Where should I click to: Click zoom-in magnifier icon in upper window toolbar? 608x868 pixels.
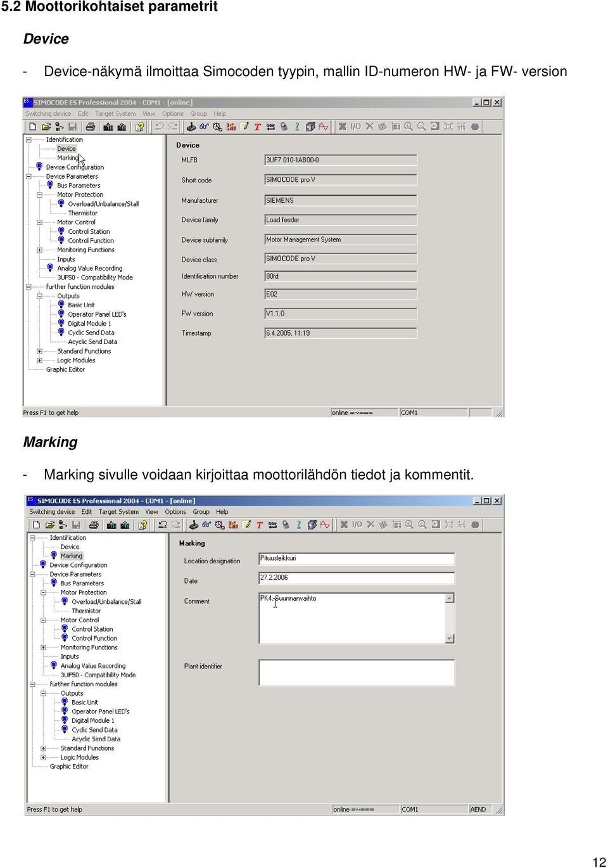pyautogui.click(x=408, y=127)
